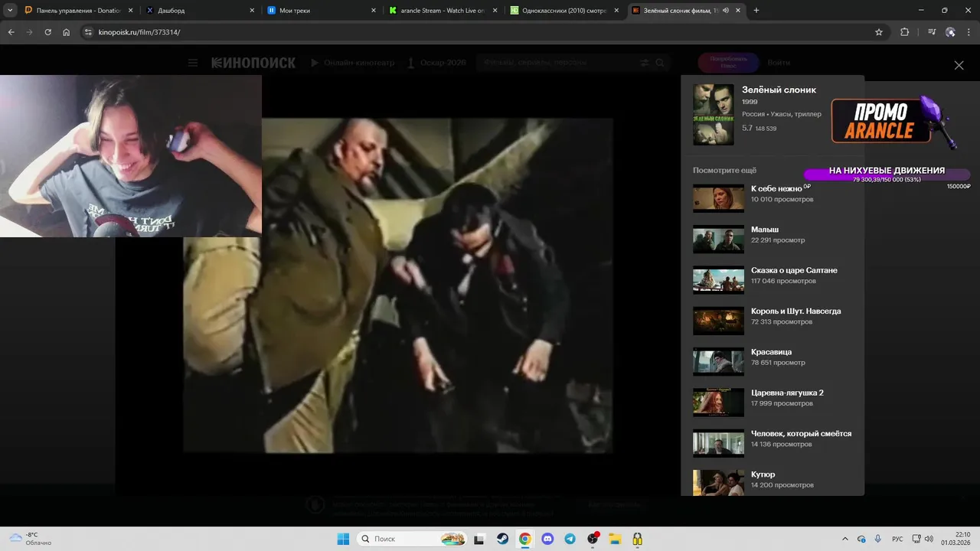View site information icon in address bar
This screenshot has height=551, width=980.
[88, 32]
